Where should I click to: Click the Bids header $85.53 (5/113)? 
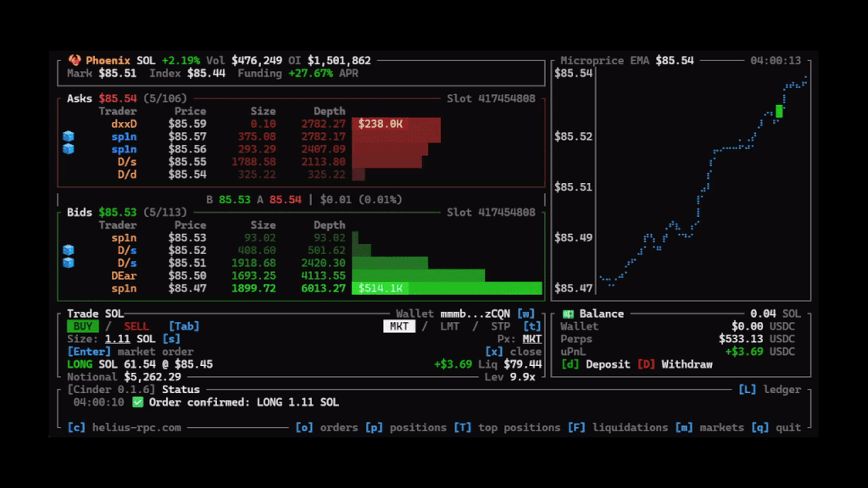tap(127, 213)
